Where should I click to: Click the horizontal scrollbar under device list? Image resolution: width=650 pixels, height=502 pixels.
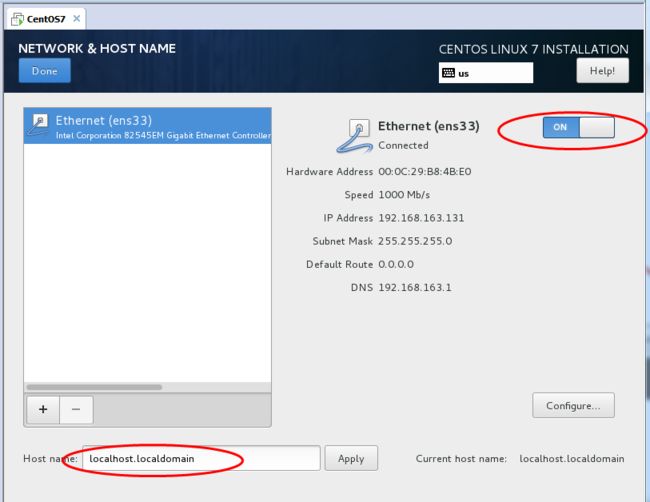(94, 387)
